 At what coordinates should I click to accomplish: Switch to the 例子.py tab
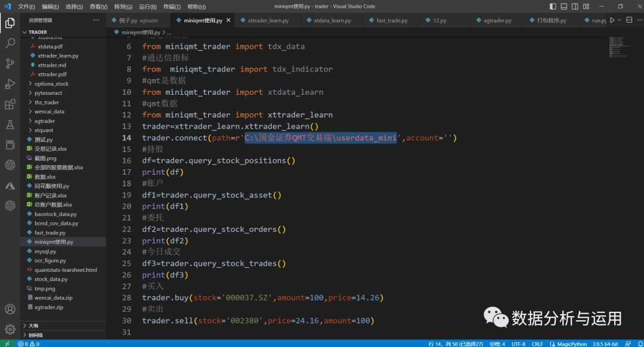(x=138, y=20)
